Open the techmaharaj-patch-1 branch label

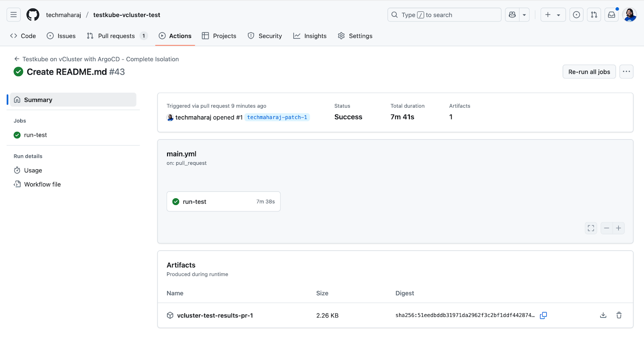(277, 117)
